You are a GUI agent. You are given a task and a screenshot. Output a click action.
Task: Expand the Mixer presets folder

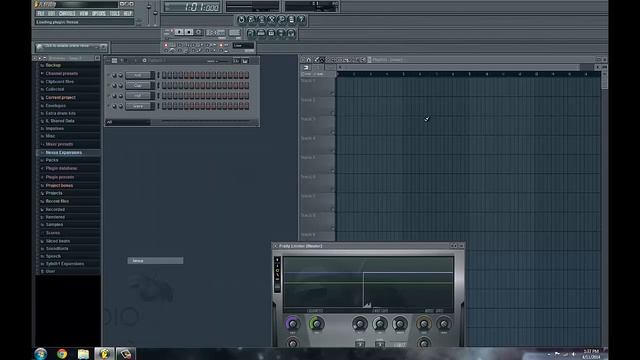[59, 144]
